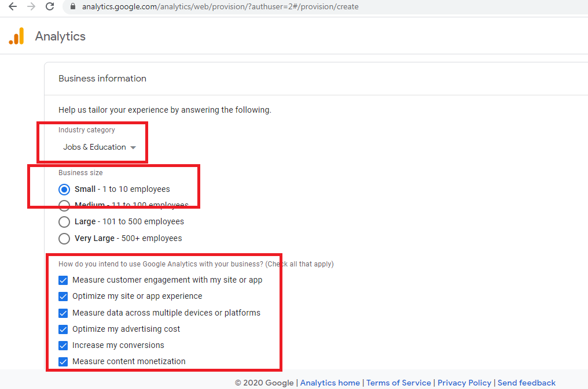Open the Analytics home link

330,383
